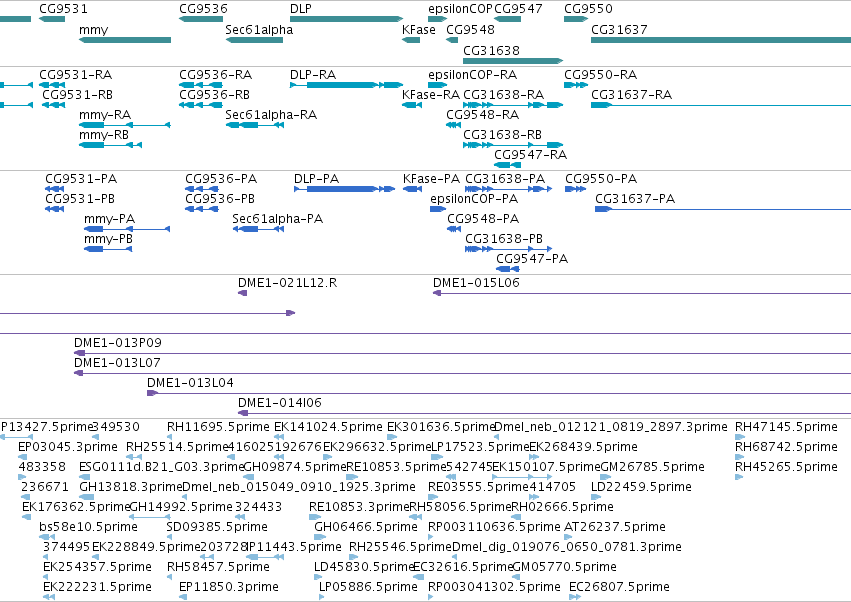Select EST RH11695.5prime
Image resolution: width=851 pixels, height=602 pixels.
(218, 427)
